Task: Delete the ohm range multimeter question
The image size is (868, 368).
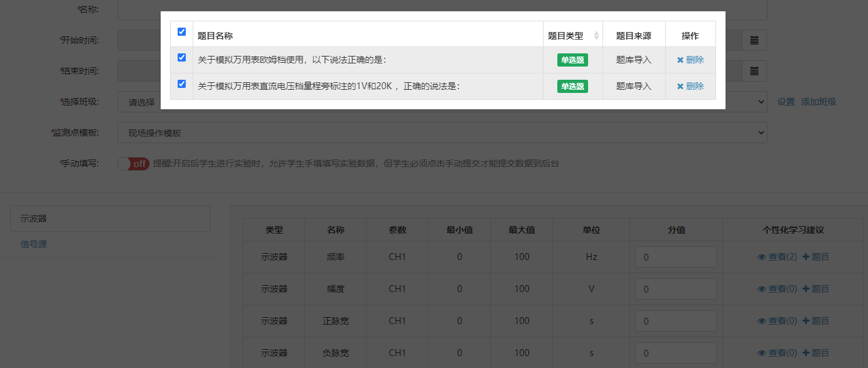Action: [x=690, y=60]
